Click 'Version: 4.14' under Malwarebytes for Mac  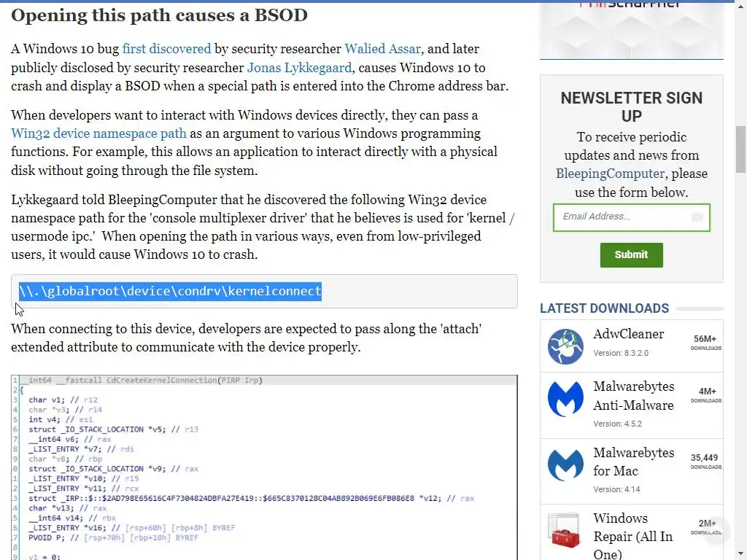616,489
